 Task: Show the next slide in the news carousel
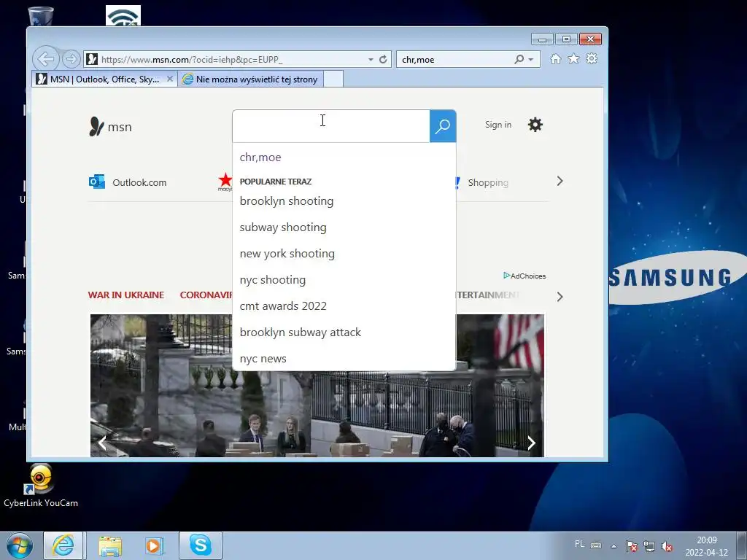[x=531, y=443]
